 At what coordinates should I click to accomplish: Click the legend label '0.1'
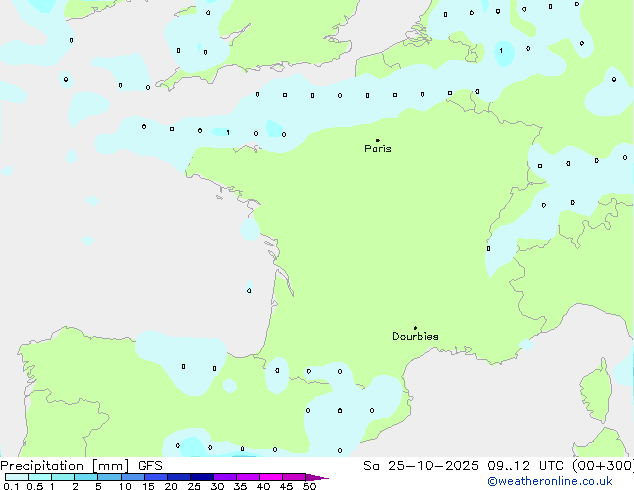[x=11, y=486]
